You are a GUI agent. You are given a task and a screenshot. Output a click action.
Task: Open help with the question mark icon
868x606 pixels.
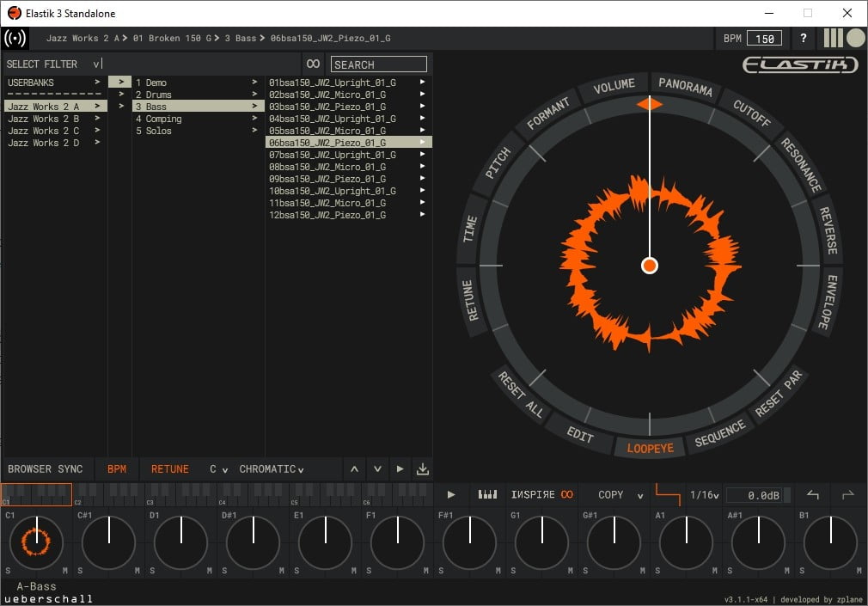coord(804,38)
